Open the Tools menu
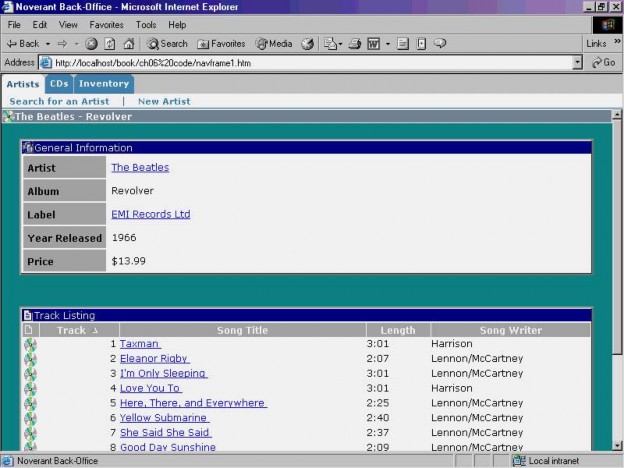This screenshot has height=468, width=624. coord(146,24)
